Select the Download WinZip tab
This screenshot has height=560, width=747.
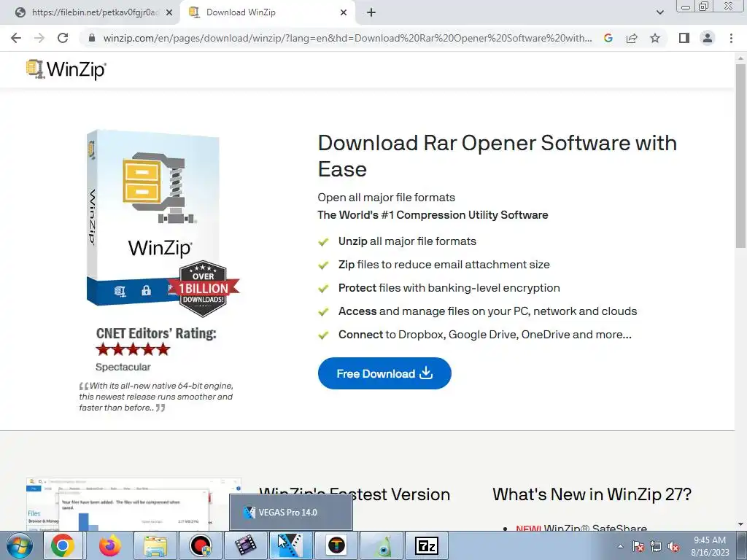pyautogui.click(x=268, y=12)
